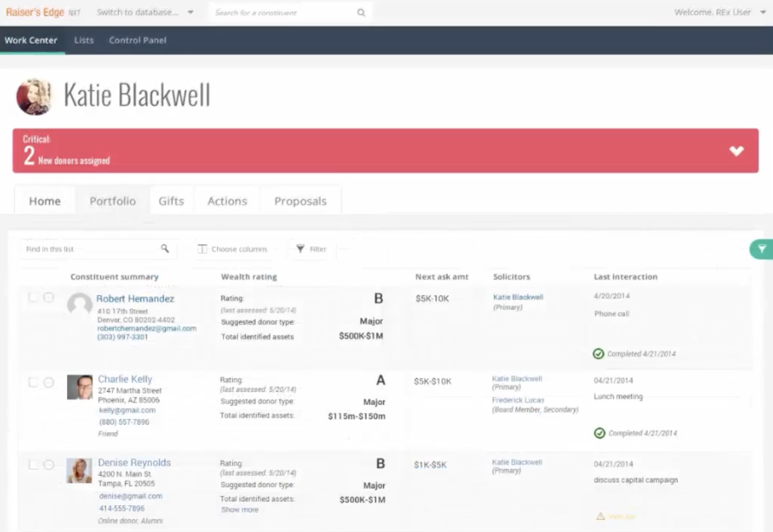773x532 pixels.
Task: Click the Choose columns icon
Action: (x=202, y=249)
